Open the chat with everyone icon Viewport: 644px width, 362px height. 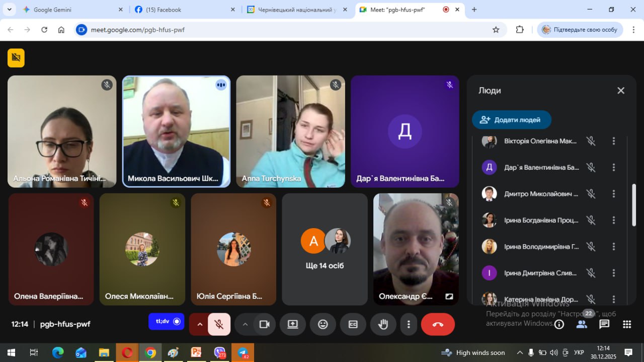[604, 324]
